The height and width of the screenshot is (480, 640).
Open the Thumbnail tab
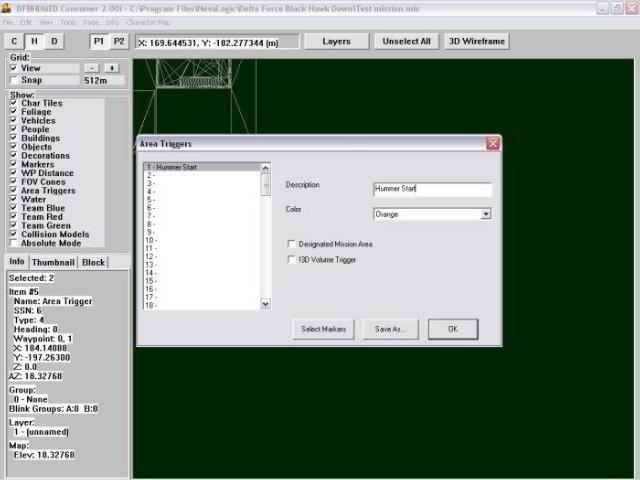point(53,262)
